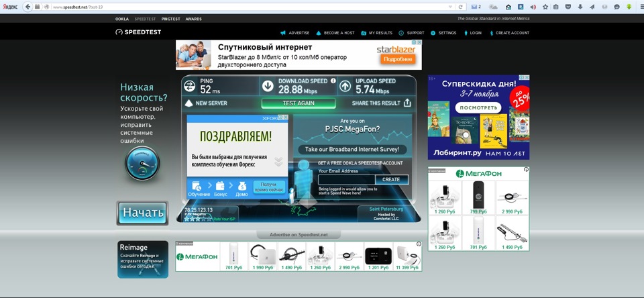644x298 pixels.
Task: Open the Support navigation item
Action: click(x=411, y=33)
